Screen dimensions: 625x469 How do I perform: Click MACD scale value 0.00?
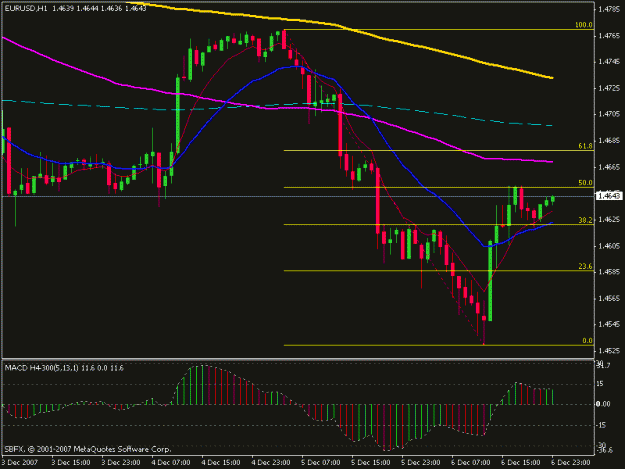(x=603, y=404)
